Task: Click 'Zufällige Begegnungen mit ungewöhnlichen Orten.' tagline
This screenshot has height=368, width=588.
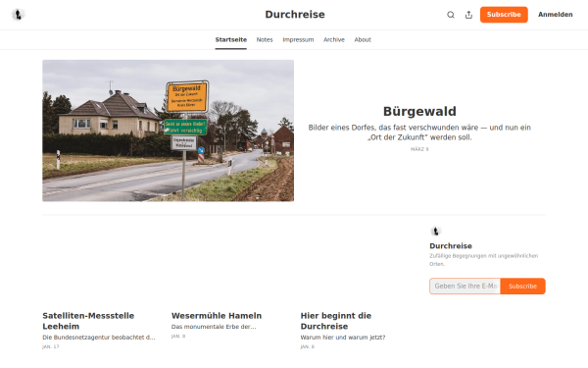Action: tap(483, 260)
